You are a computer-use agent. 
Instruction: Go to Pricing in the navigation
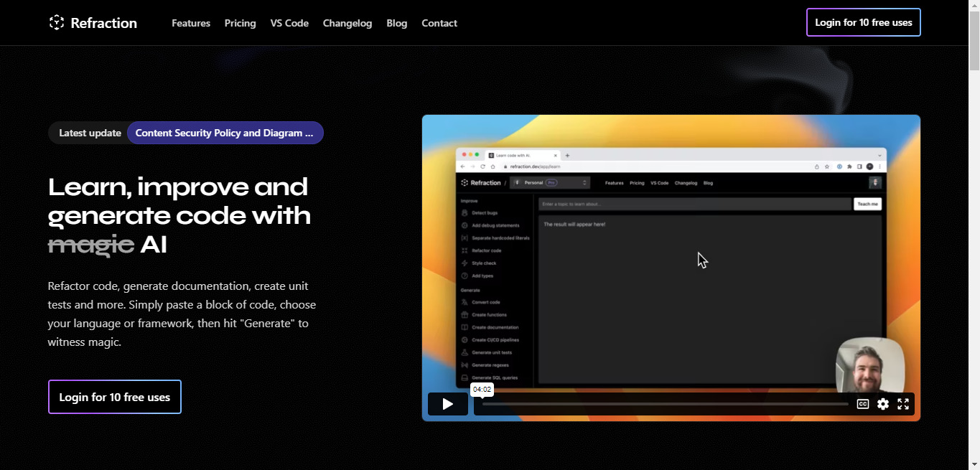[240, 23]
